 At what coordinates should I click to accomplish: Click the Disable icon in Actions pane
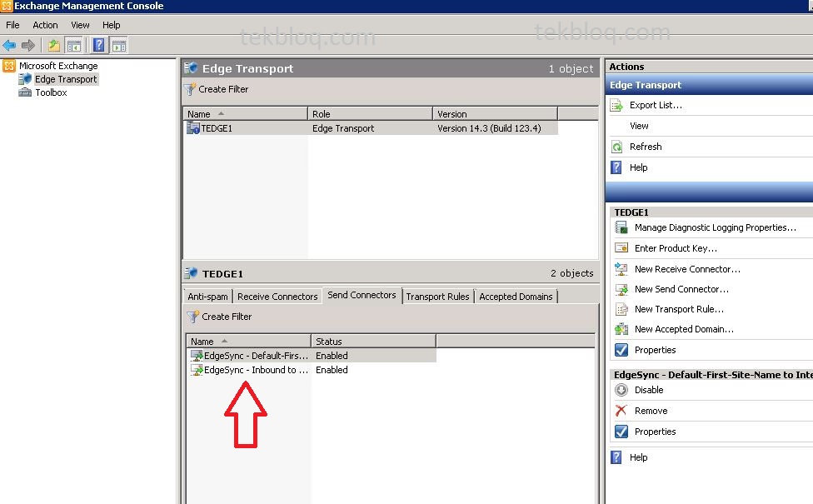coord(621,390)
